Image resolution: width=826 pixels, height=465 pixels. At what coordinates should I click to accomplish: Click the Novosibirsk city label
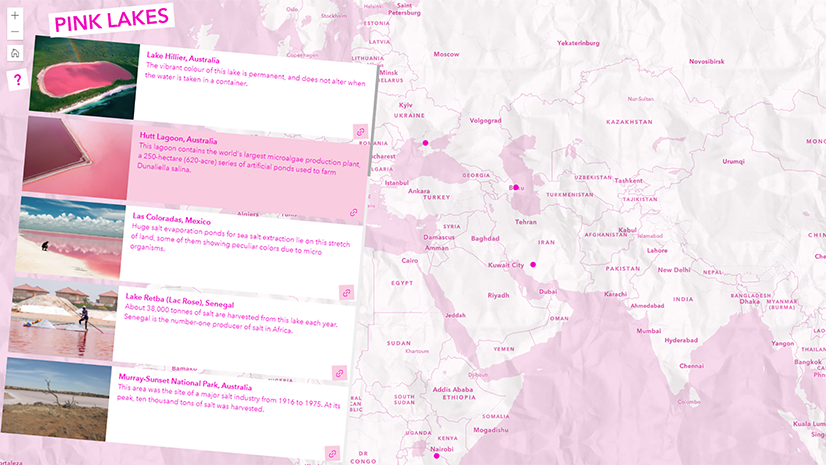[706, 62]
